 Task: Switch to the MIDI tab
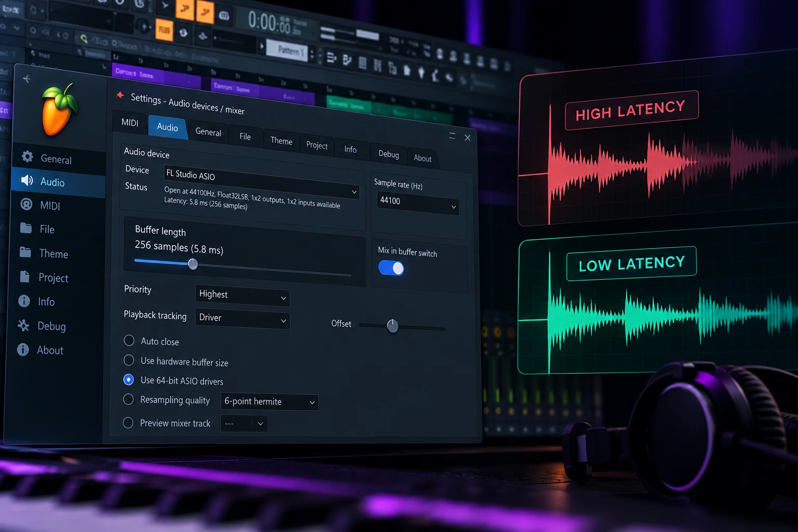click(x=130, y=123)
